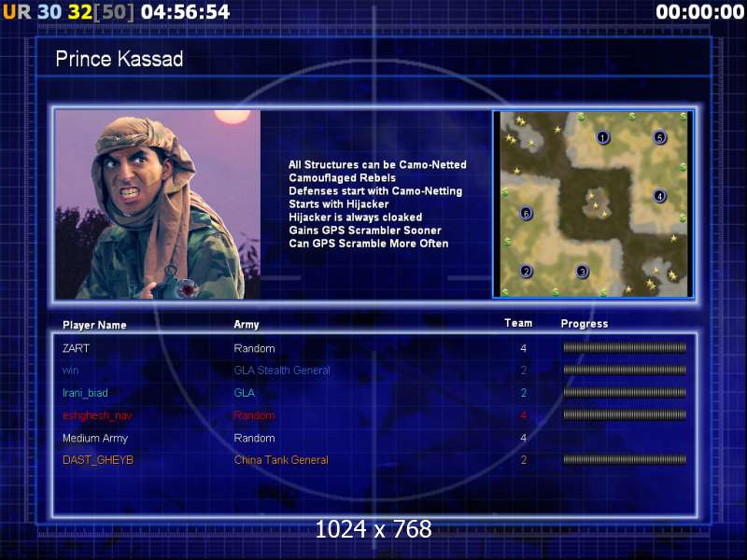Click ZART's loading progress bar
The image size is (747, 560).
coord(625,348)
